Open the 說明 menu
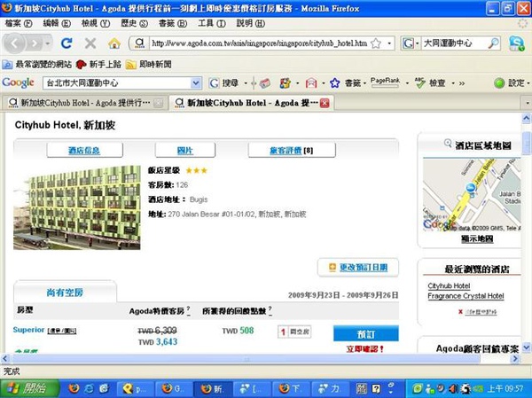This screenshot has width=532, height=398. pyautogui.click(x=251, y=23)
